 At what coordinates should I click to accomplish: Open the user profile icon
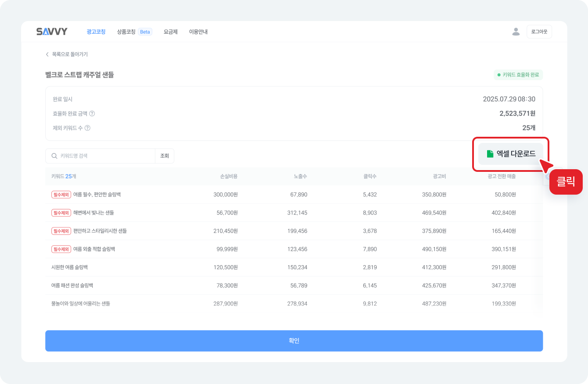(x=516, y=32)
